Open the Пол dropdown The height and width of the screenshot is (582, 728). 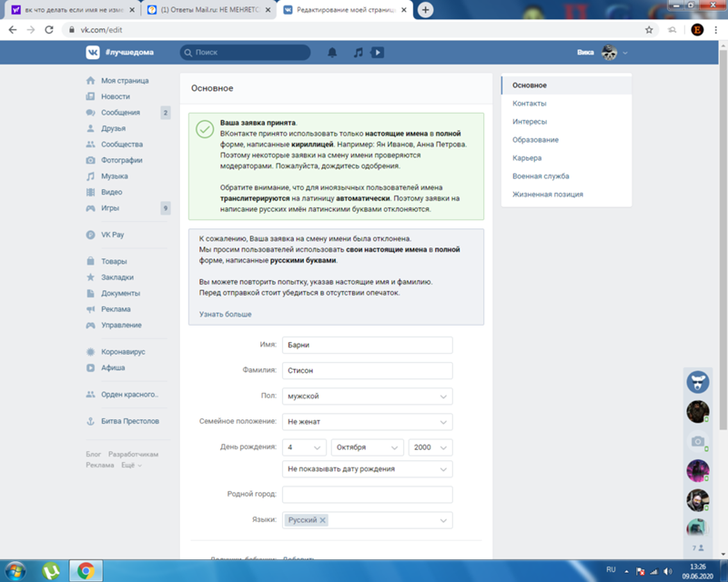click(368, 396)
